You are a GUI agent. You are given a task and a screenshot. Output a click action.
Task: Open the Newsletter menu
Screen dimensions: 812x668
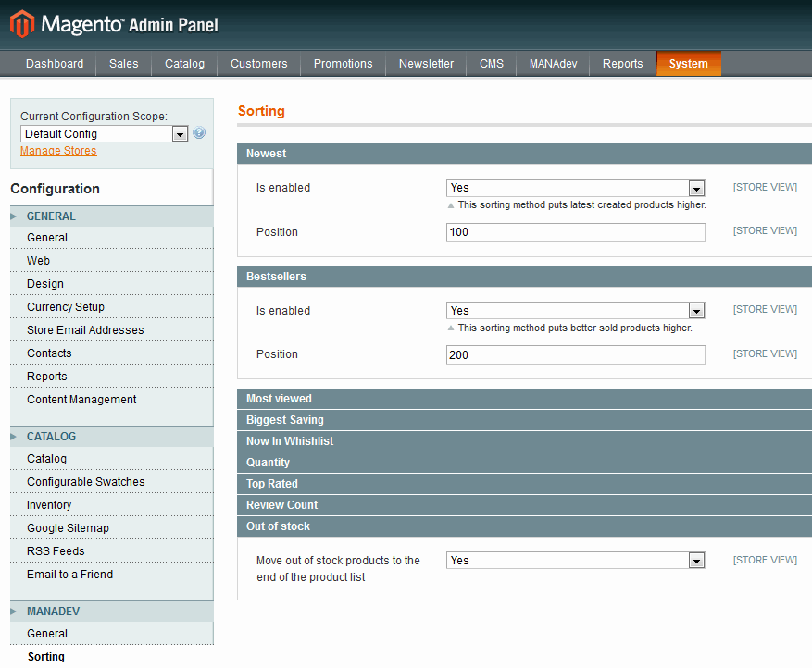(426, 64)
